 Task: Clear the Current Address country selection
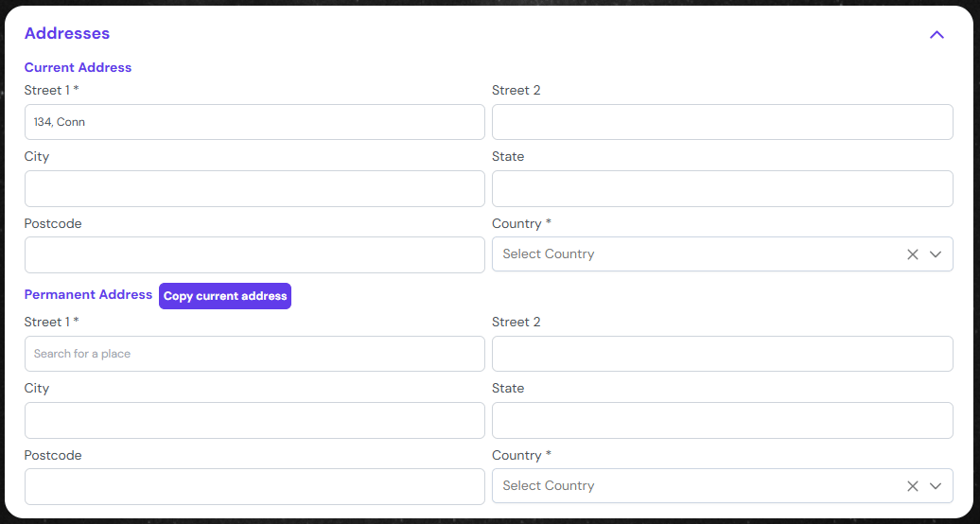point(912,254)
